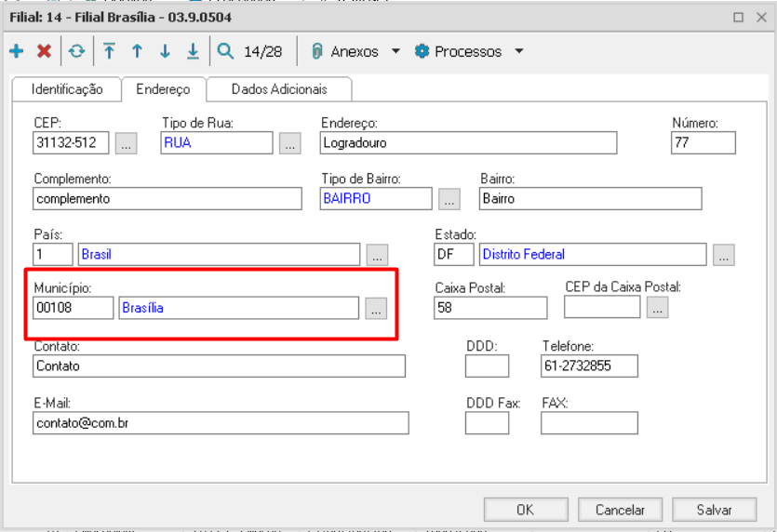The height and width of the screenshot is (532, 777).
Task: Click the empty CEP da Caixa Postal field
Action: [x=602, y=307]
